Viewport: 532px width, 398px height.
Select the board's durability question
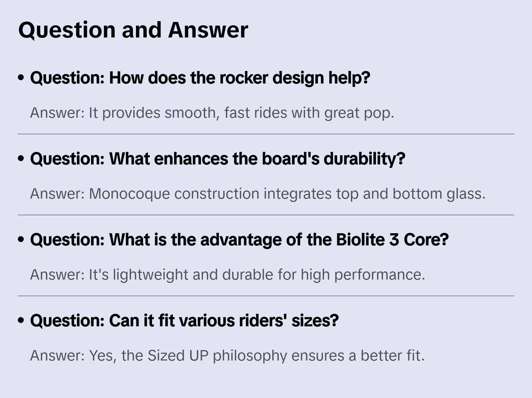click(x=217, y=159)
